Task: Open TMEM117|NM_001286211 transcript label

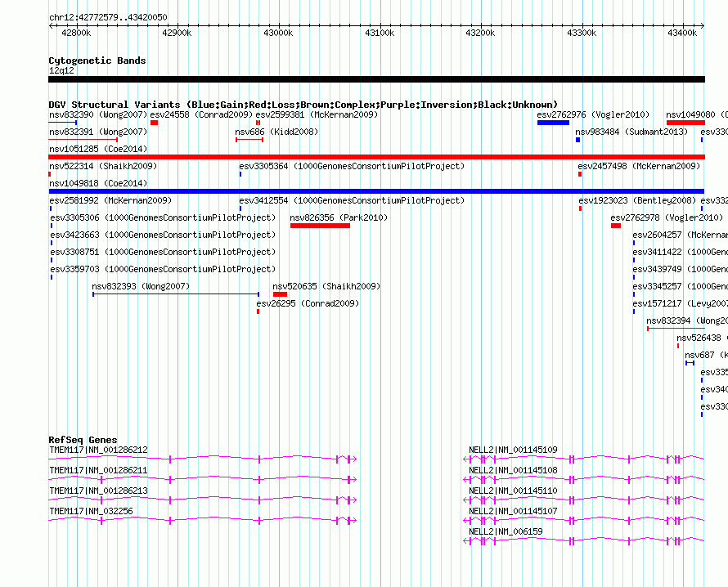Action: click(98, 470)
